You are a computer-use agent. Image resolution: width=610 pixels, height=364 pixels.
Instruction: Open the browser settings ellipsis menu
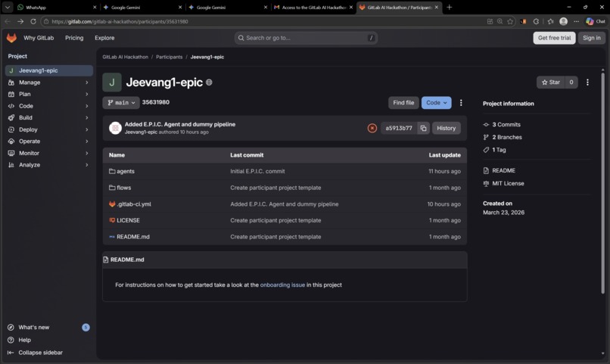(x=576, y=21)
